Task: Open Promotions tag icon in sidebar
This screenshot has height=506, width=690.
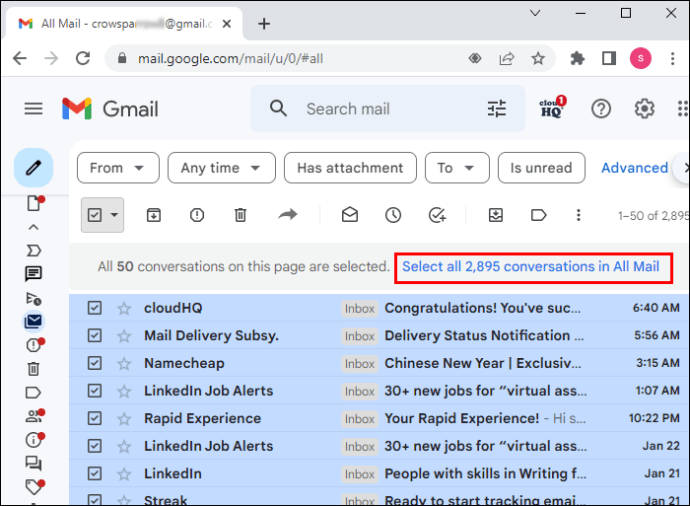Action: tap(35, 487)
